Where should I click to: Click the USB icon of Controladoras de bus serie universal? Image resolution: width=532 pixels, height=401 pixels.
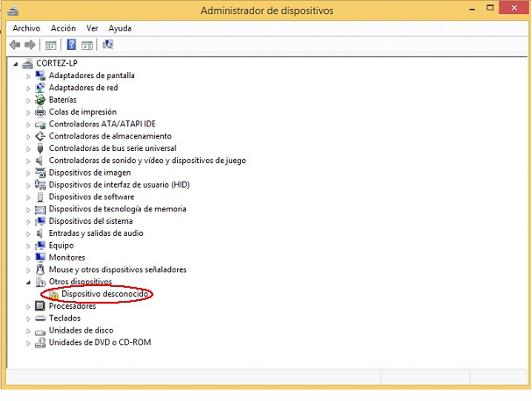point(40,148)
